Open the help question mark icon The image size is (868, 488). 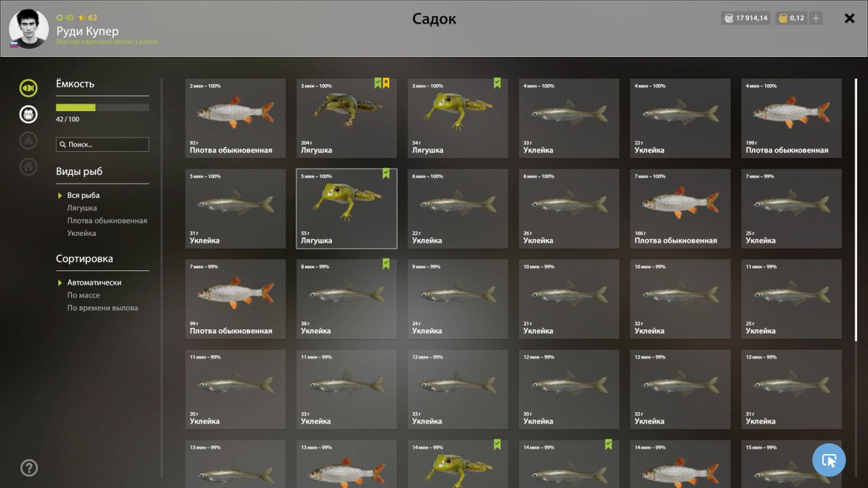coord(29,467)
